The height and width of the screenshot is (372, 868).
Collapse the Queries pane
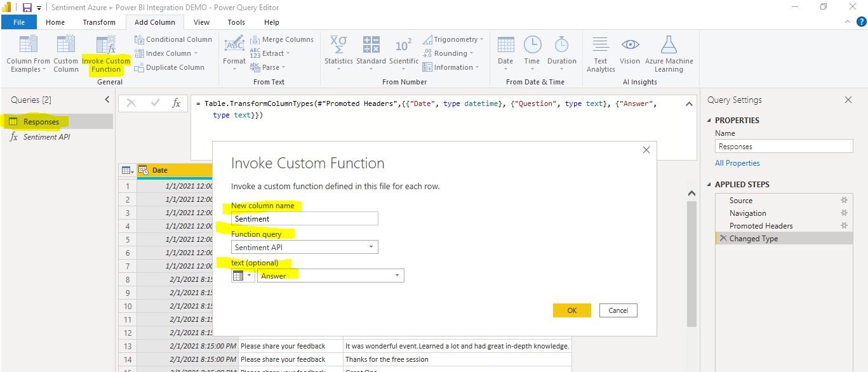tap(107, 100)
